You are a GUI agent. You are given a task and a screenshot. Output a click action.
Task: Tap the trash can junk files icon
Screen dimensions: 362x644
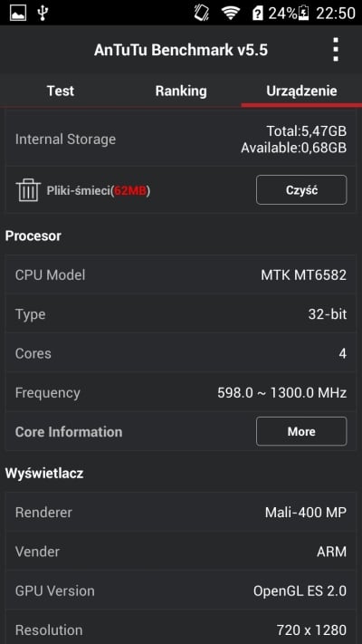click(28, 189)
